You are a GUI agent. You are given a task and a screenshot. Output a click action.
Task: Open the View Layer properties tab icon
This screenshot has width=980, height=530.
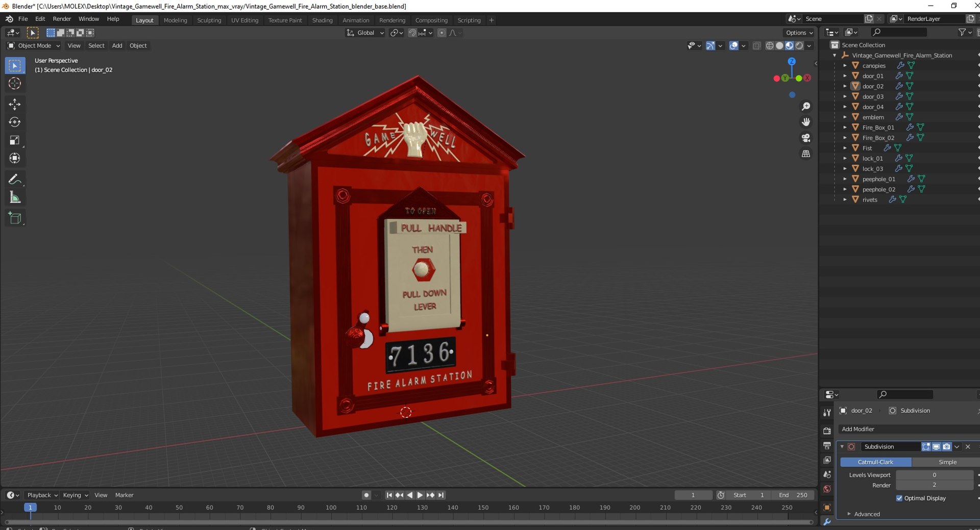[x=827, y=460]
